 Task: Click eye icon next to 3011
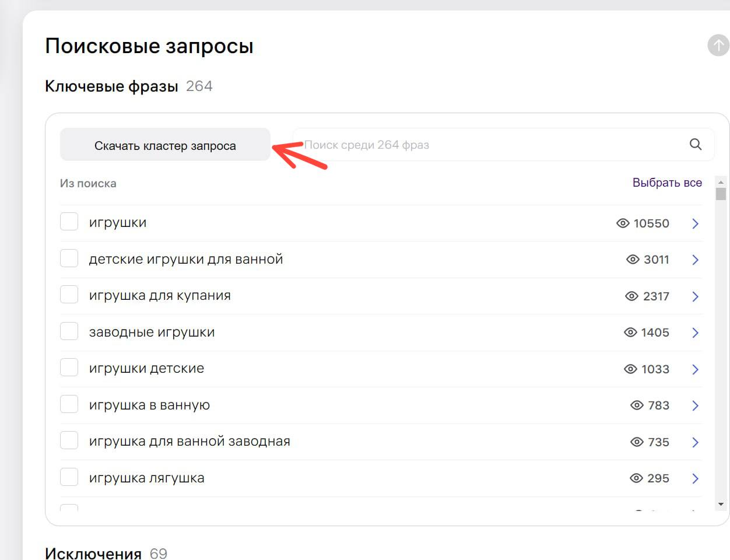click(633, 260)
